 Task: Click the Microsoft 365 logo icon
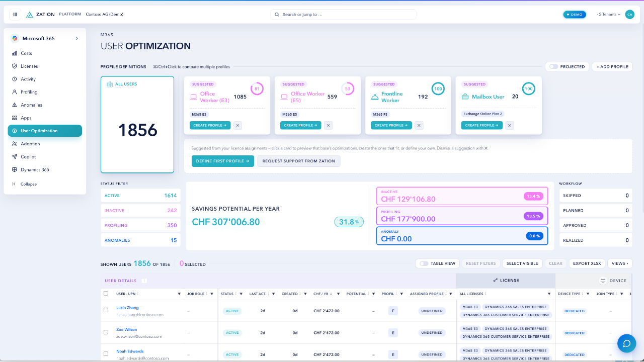(15, 39)
